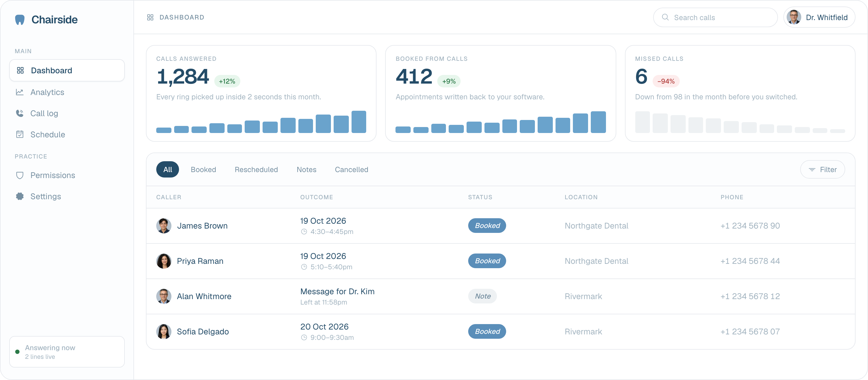Open the Filter button
Viewport: 868px width, 380px height.
[822, 169]
